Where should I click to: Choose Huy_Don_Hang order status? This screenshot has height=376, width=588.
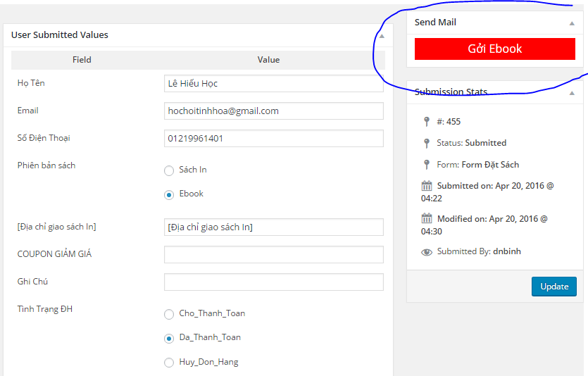[x=169, y=363]
